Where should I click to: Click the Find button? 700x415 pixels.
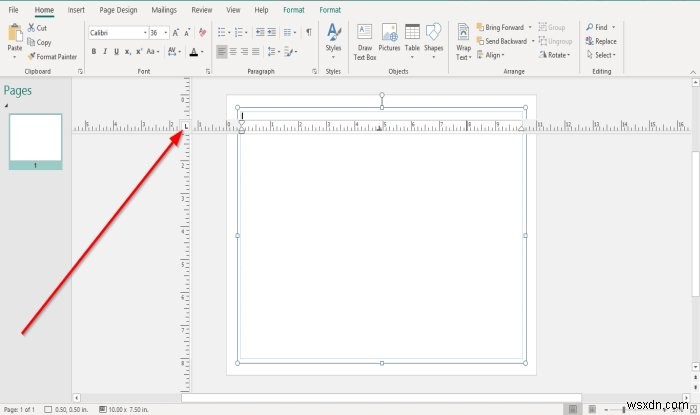point(597,27)
